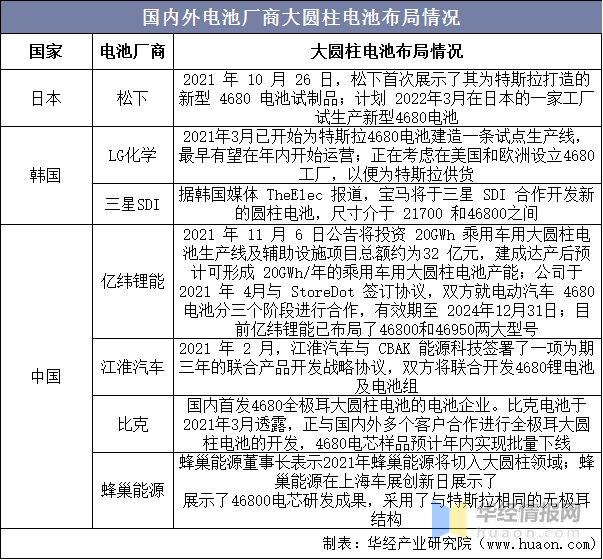This screenshot has height=560, width=603.
Task: Click the 比克 manufacturer cell
Action: (133, 424)
